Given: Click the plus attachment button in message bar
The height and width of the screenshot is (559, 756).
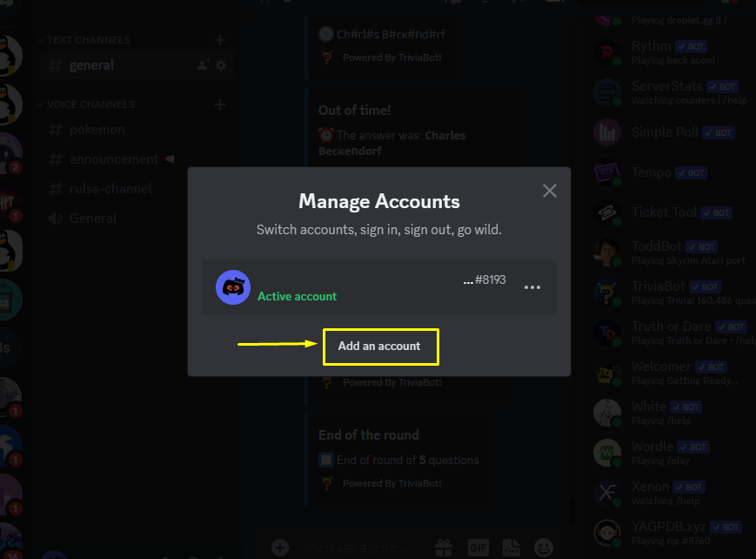Looking at the screenshot, I should pos(280,548).
